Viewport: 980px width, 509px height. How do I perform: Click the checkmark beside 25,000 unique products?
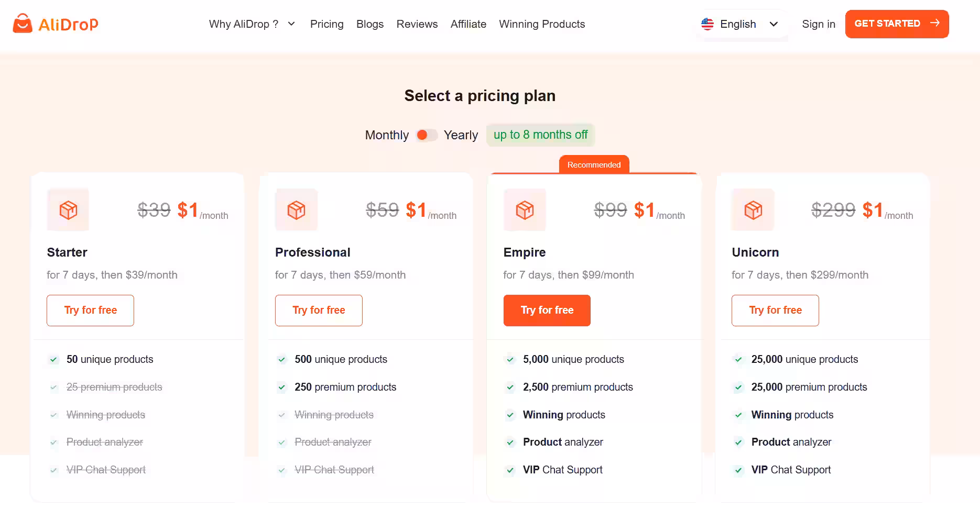738,360
